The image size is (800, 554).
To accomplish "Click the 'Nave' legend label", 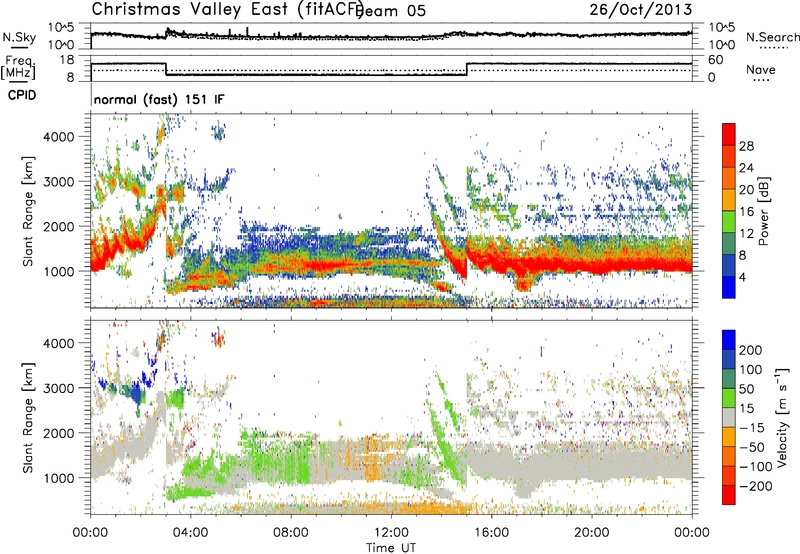I will pos(761,70).
